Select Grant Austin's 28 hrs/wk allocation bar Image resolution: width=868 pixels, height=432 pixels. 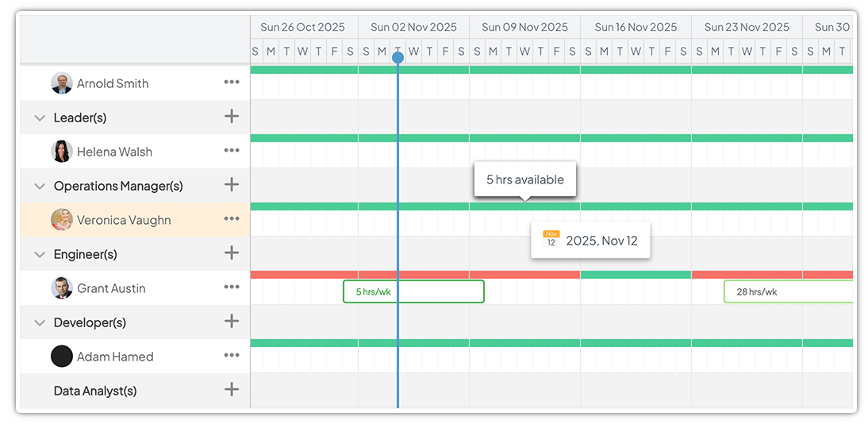coord(787,291)
